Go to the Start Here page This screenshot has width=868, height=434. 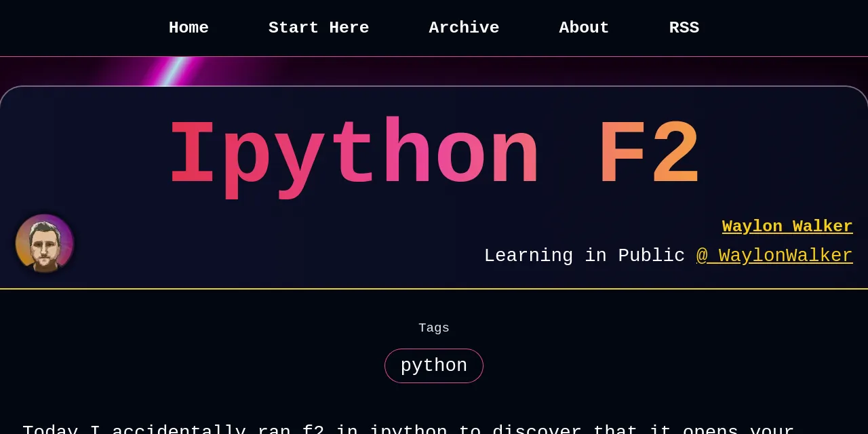[x=319, y=28]
